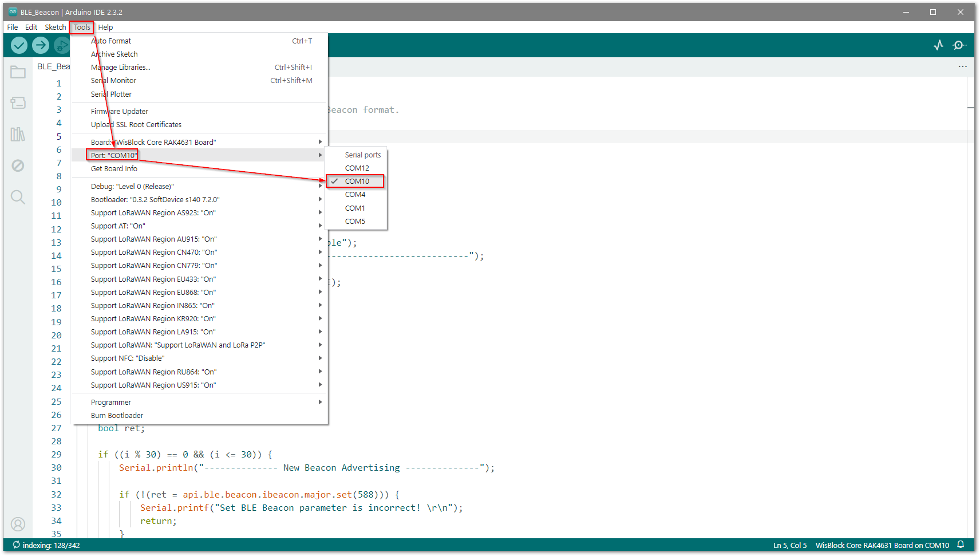Click Firmware Updater menu entry
980x556 pixels.
click(199, 111)
